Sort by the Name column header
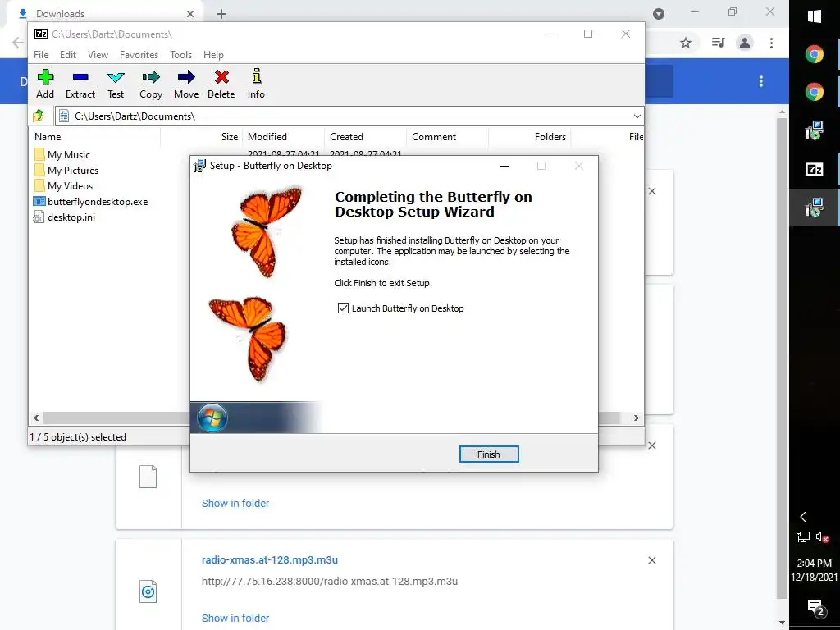 pos(96,137)
